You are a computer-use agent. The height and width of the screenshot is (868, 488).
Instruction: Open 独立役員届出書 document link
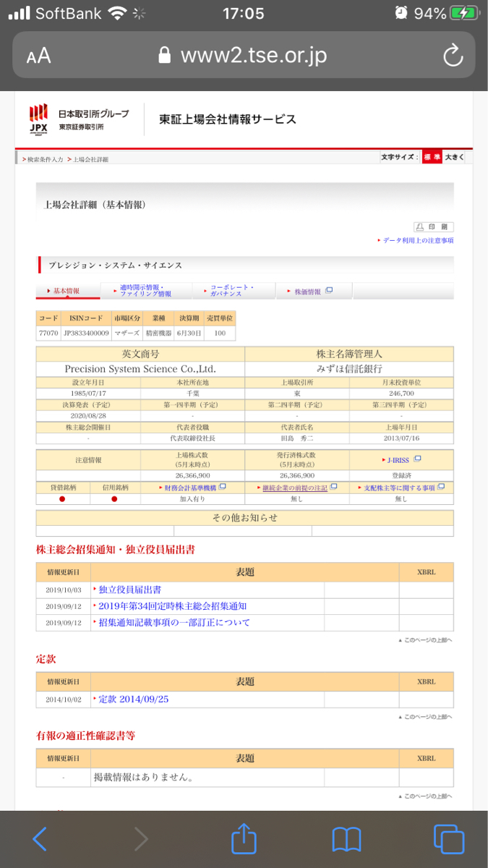[130, 590]
